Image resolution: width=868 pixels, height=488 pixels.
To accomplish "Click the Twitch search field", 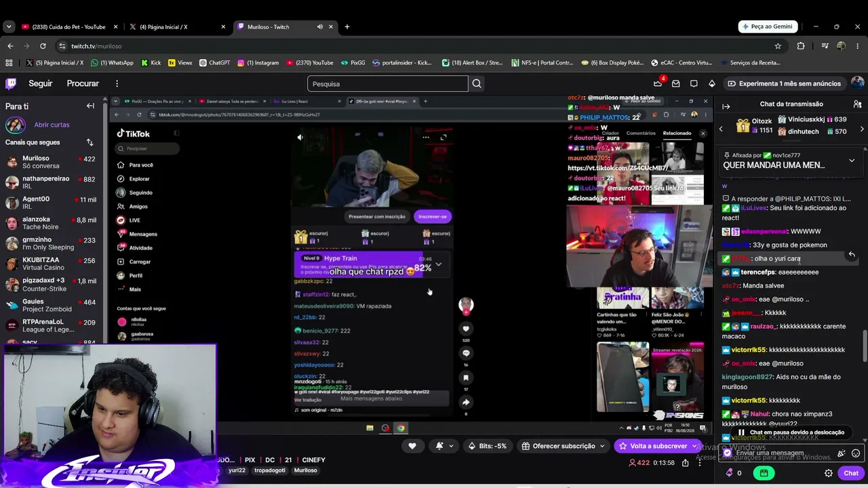I will pyautogui.click(x=387, y=83).
